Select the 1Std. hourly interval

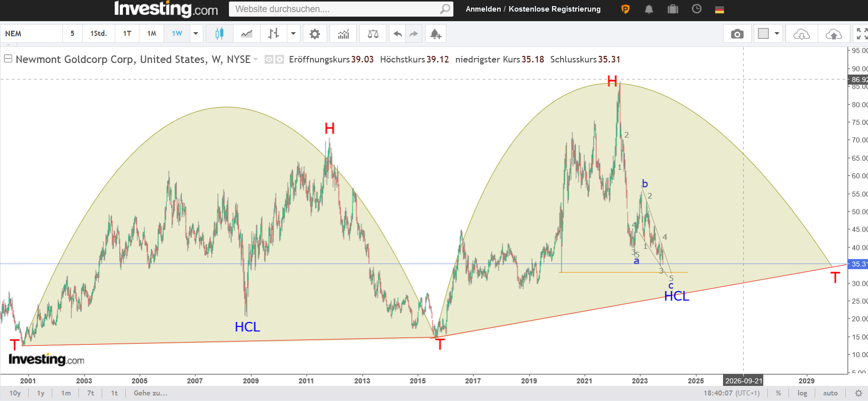(99, 34)
